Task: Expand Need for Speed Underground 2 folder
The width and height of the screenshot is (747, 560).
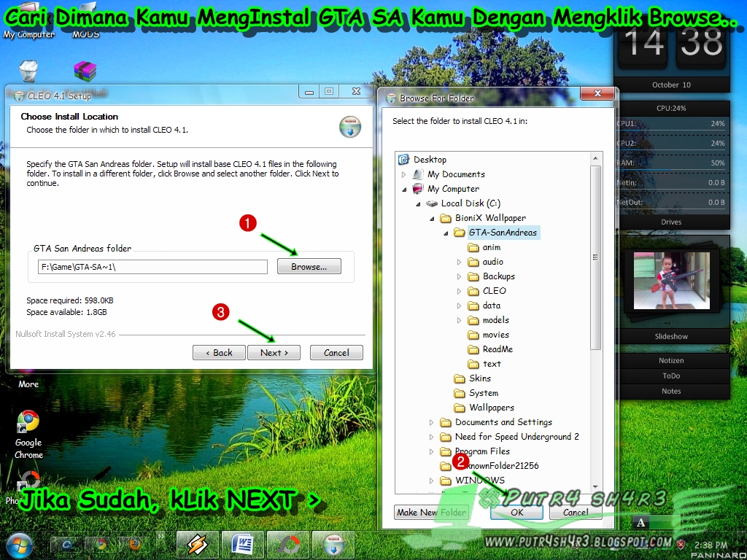Action: point(432,437)
